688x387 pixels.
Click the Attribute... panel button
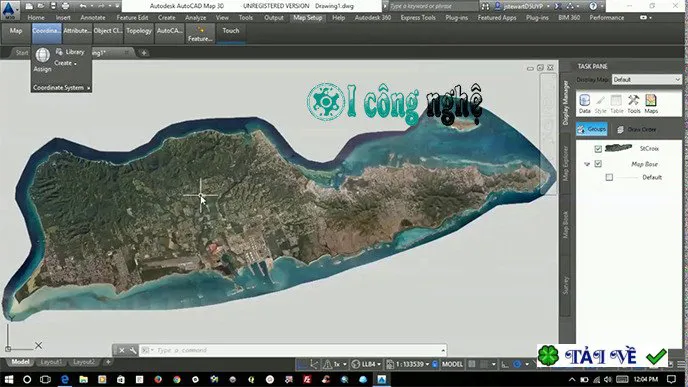[x=77, y=33]
